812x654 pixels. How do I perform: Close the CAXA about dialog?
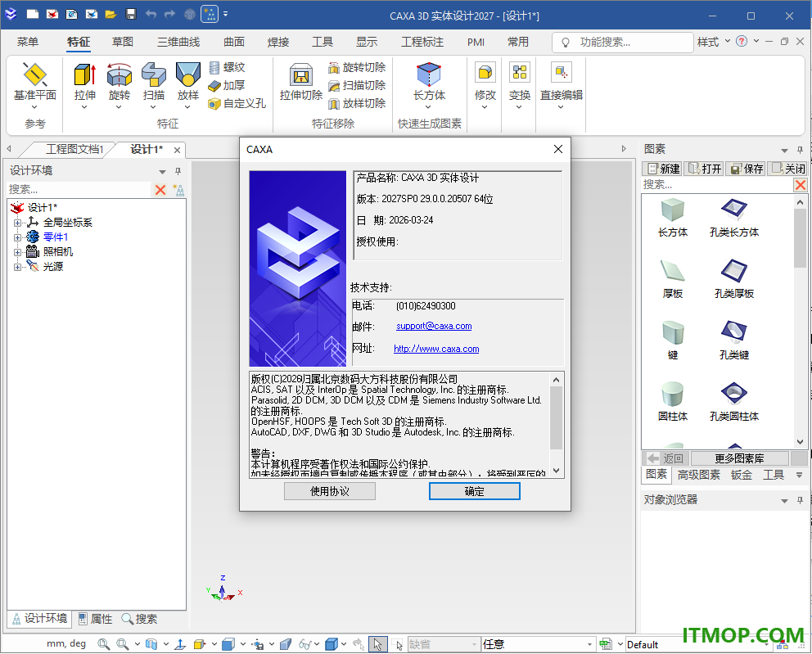tap(557, 149)
